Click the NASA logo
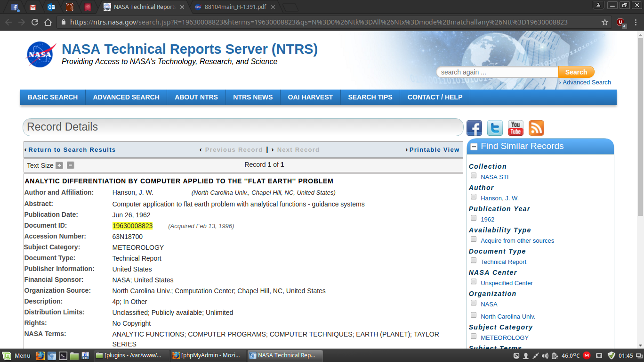The width and height of the screenshot is (644, 362). pos(41,55)
